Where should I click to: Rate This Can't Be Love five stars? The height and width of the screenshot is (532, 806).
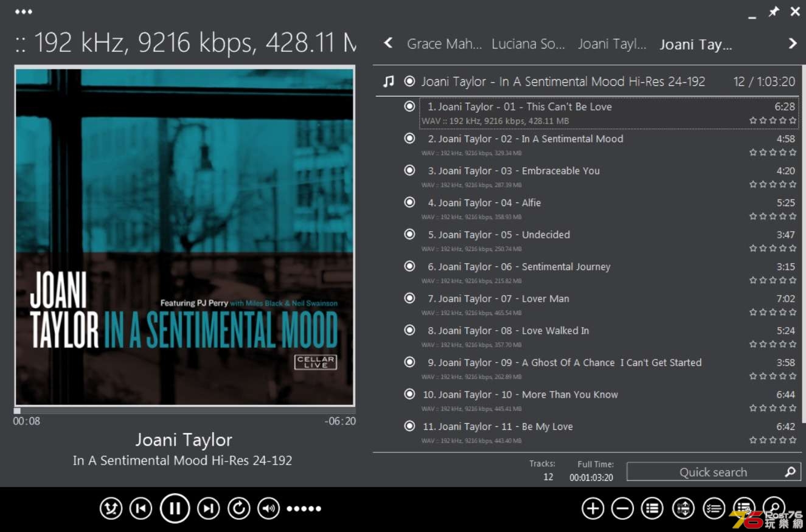tap(793, 120)
